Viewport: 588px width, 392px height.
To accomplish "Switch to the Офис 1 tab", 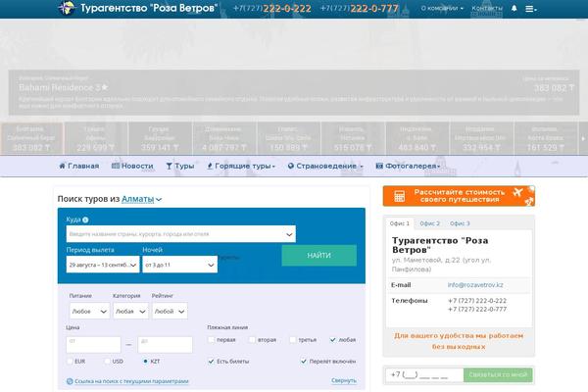I will (x=400, y=223).
